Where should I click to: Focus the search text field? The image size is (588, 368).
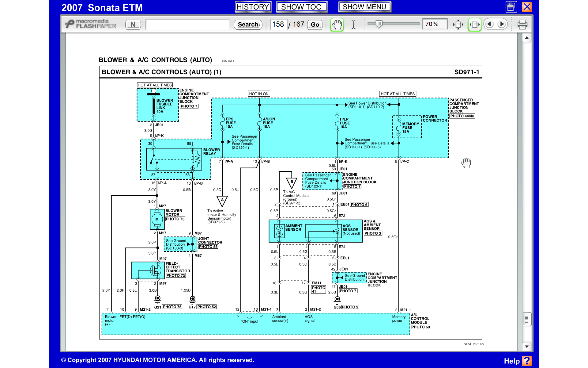(188, 25)
